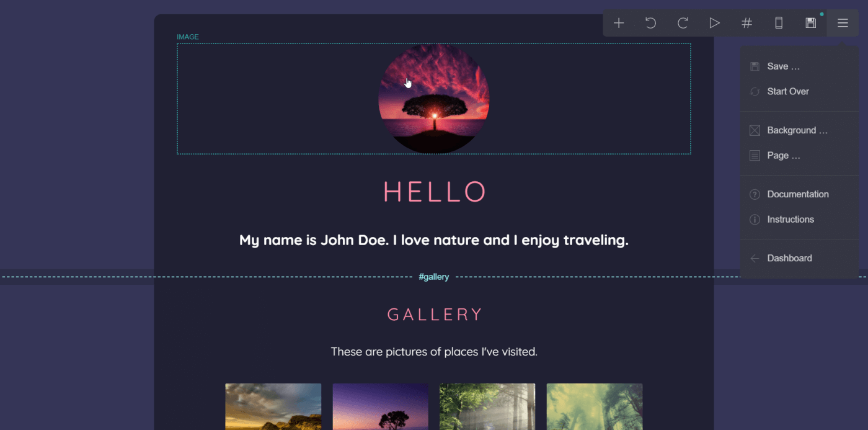Select the GALLERY heading text
Screen dimensions: 868x430
click(434, 315)
